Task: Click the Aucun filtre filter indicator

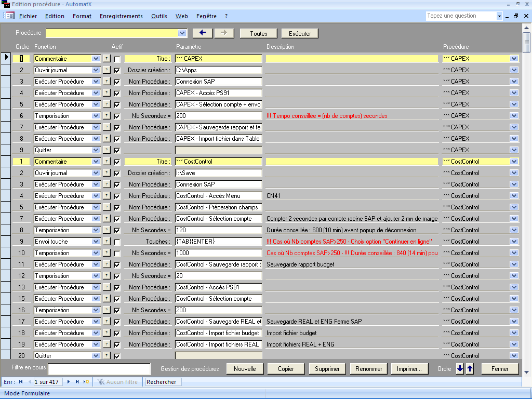Action: [x=117, y=382]
